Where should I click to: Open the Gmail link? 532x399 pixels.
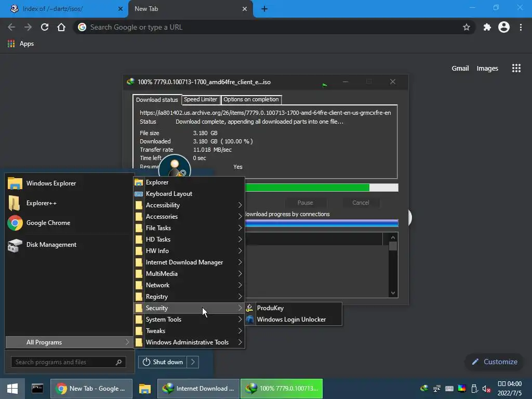tap(460, 68)
